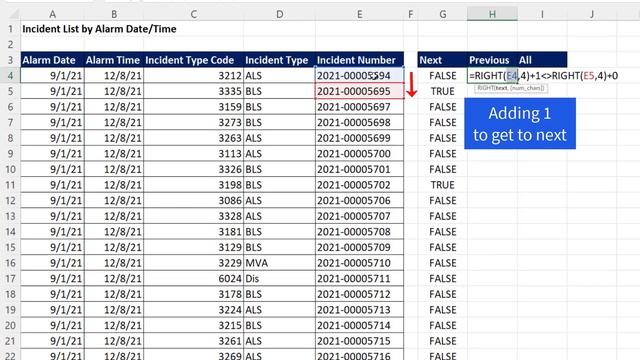Viewport: 640px width, 360px height.
Task: Select column J header
Action: point(592,14)
